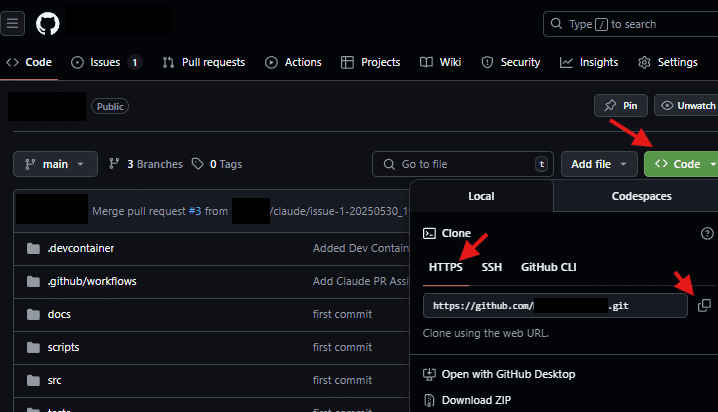The width and height of the screenshot is (718, 412).
Task: Open the hamburger navigation menu
Action: coord(15,23)
